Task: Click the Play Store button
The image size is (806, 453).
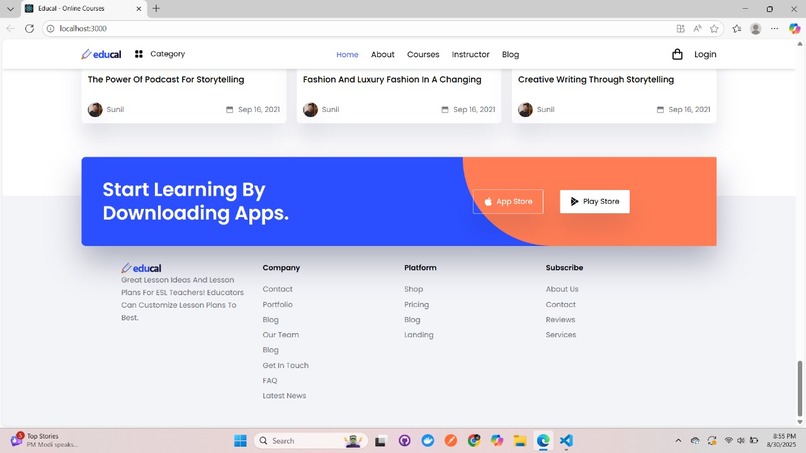Action: coord(595,202)
